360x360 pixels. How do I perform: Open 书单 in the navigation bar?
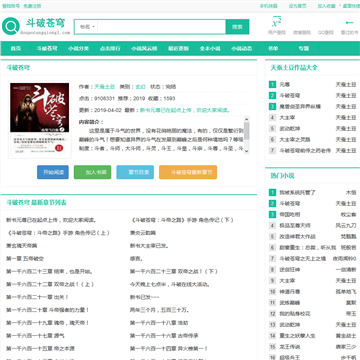coord(273,48)
